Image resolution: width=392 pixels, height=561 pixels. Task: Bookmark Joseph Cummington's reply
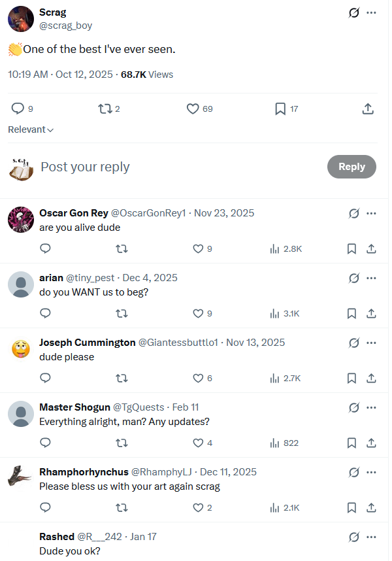tap(351, 378)
